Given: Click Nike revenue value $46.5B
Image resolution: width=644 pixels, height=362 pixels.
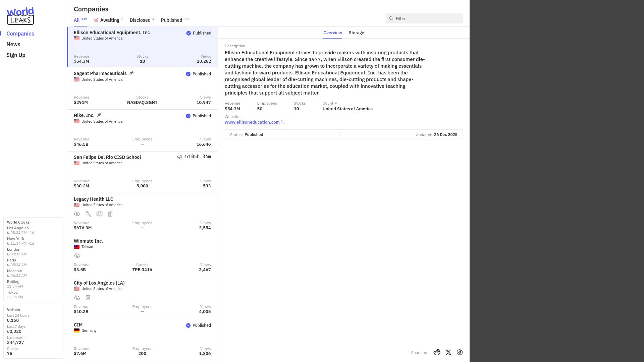Looking at the screenshot, I should [81, 144].
